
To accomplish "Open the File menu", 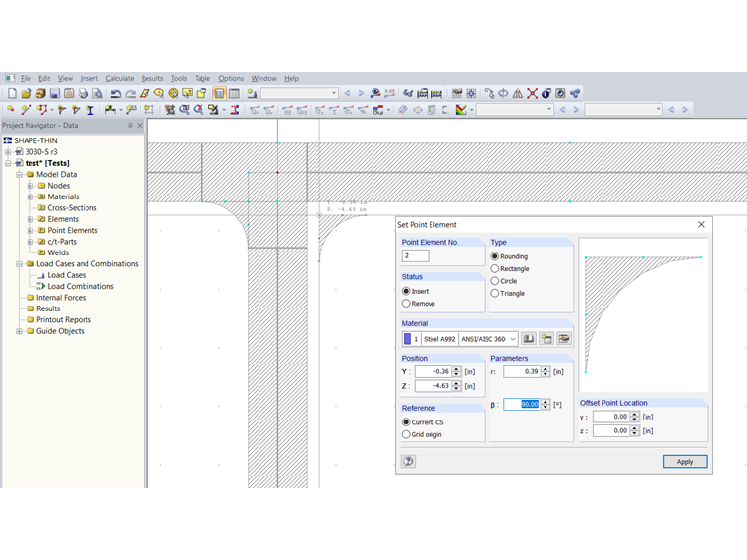I will [x=26, y=78].
